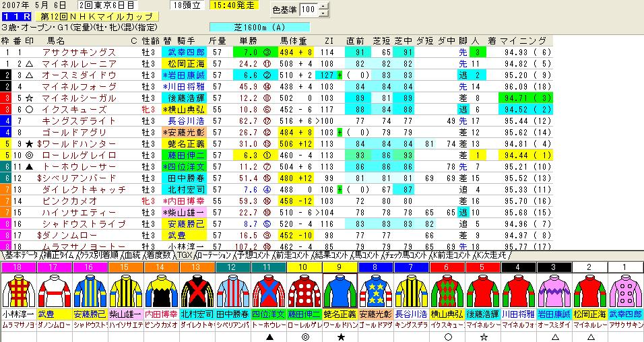Select the number 12 silk of jockey 田中勝春
644x342 pixels.
(233, 291)
